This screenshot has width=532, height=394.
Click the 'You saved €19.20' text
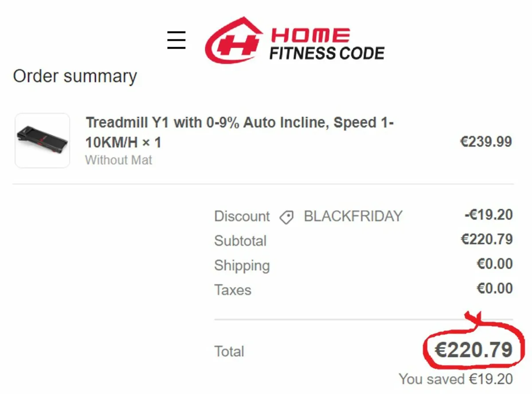click(456, 379)
